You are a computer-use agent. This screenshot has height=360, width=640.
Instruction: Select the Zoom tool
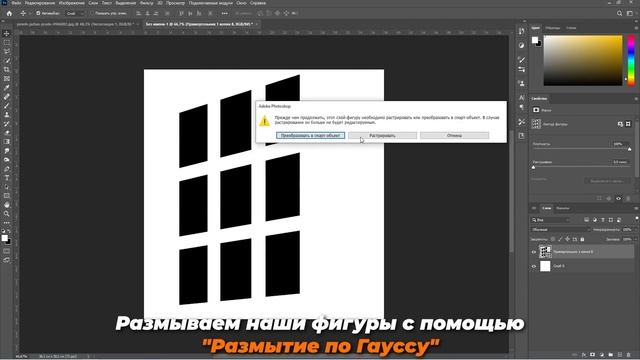pyautogui.click(x=7, y=213)
